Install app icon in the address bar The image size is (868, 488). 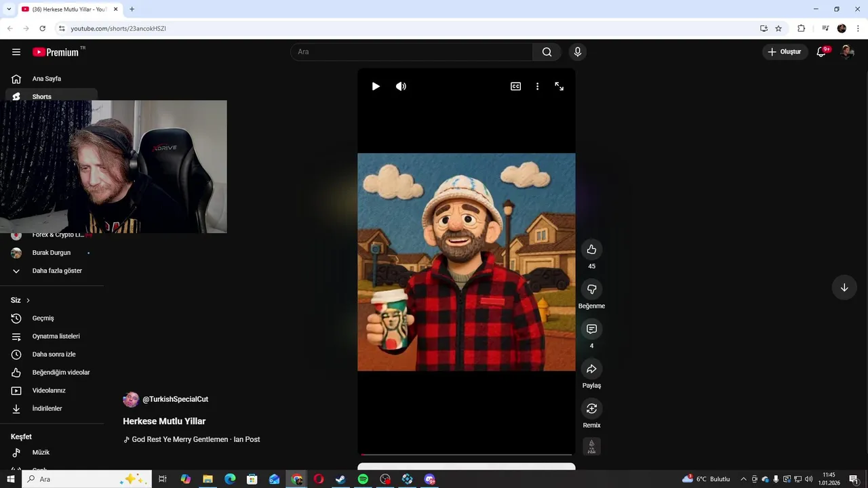[764, 28]
